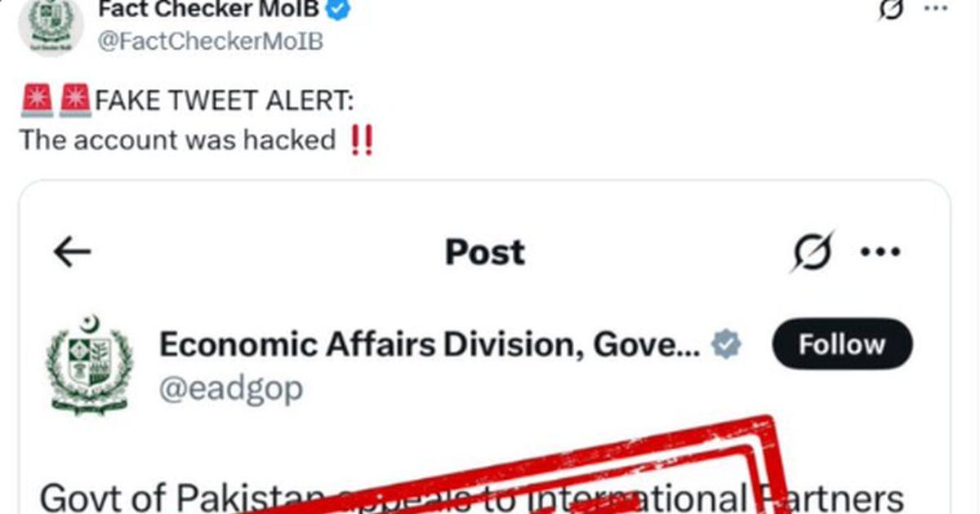This screenshot has height=514, width=980.
Task: Click the @FactCheckerMoIB handle
Action: [x=210, y=41]
